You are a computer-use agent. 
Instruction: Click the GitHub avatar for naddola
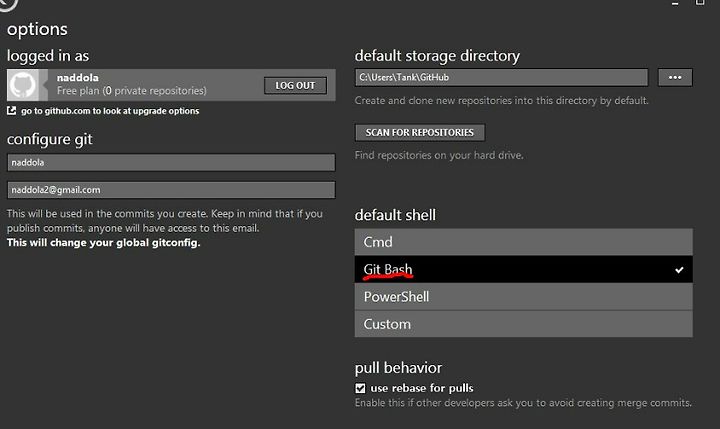[x=23, y=85]
